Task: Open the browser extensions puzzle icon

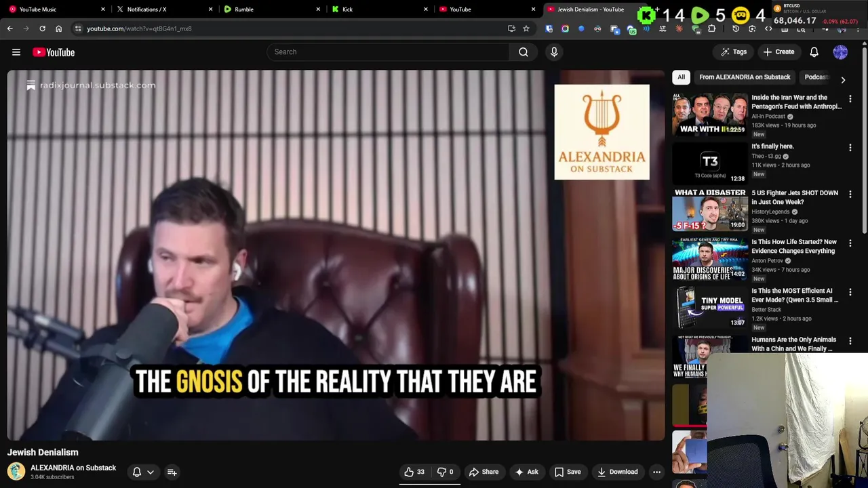Action: pos(711,28)
